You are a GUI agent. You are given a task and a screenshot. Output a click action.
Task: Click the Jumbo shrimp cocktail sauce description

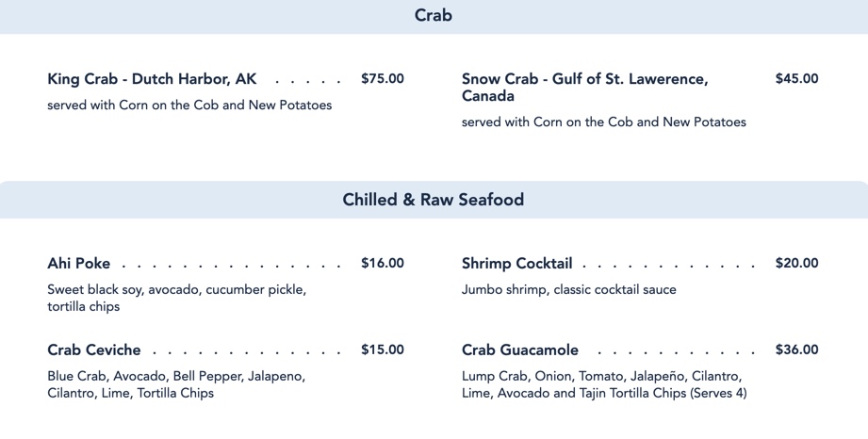click(568, 290)
